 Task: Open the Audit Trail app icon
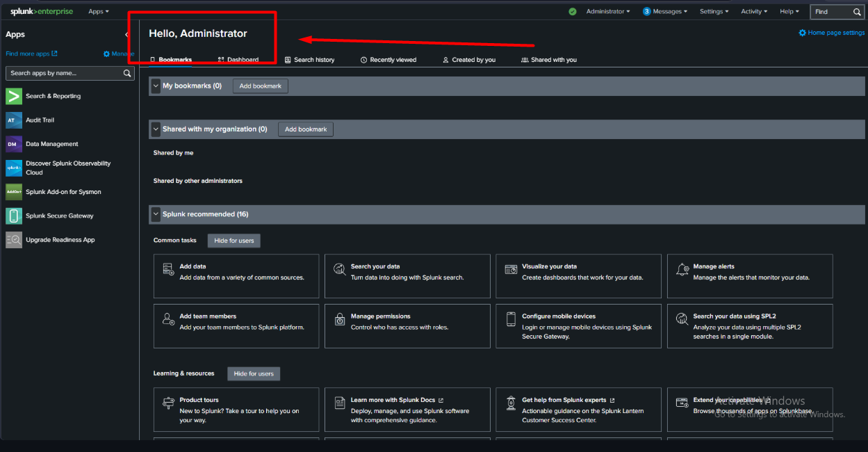tap(14, 120)
